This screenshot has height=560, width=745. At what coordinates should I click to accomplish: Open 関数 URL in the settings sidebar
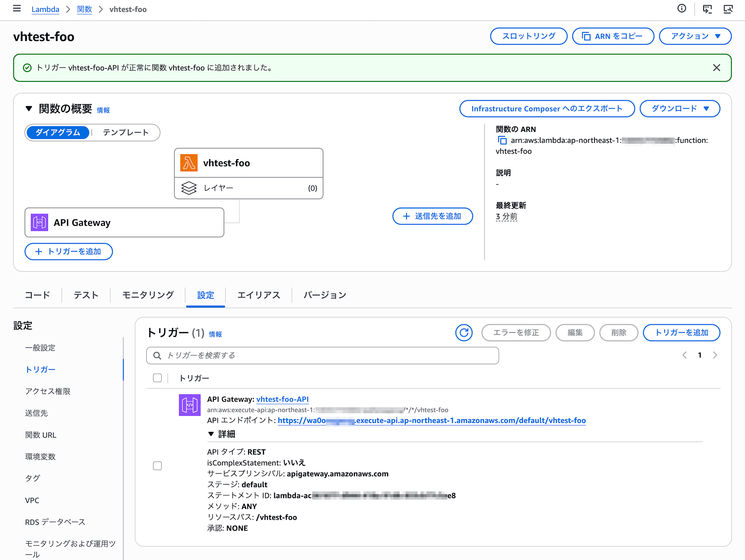click(41, 435)
